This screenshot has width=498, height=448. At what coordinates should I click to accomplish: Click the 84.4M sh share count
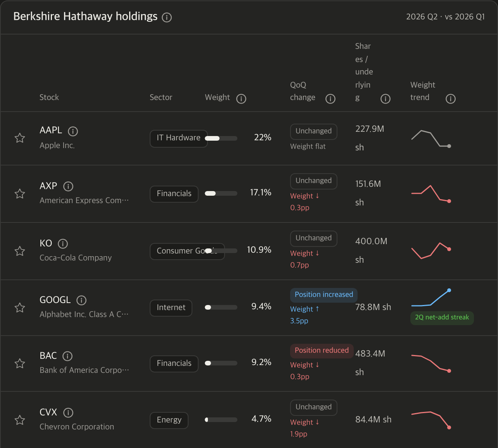(x=373, y=420)
